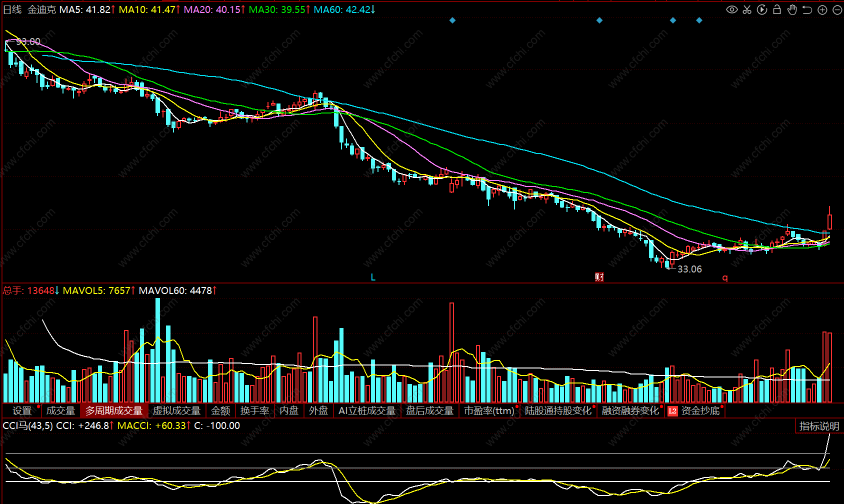Screen dimensions: 844x504
Task: Click the third blue diamond event marker
Action: (673, 20)
